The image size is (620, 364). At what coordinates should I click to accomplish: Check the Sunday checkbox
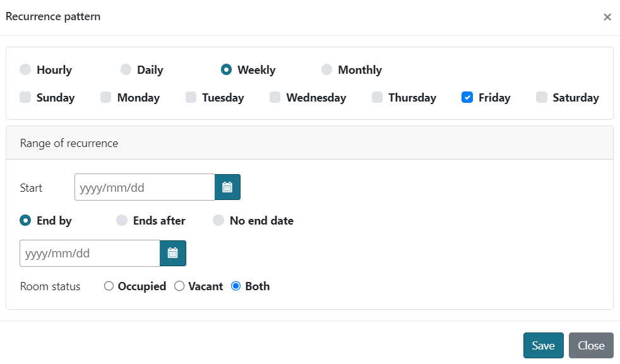(25, 97)
